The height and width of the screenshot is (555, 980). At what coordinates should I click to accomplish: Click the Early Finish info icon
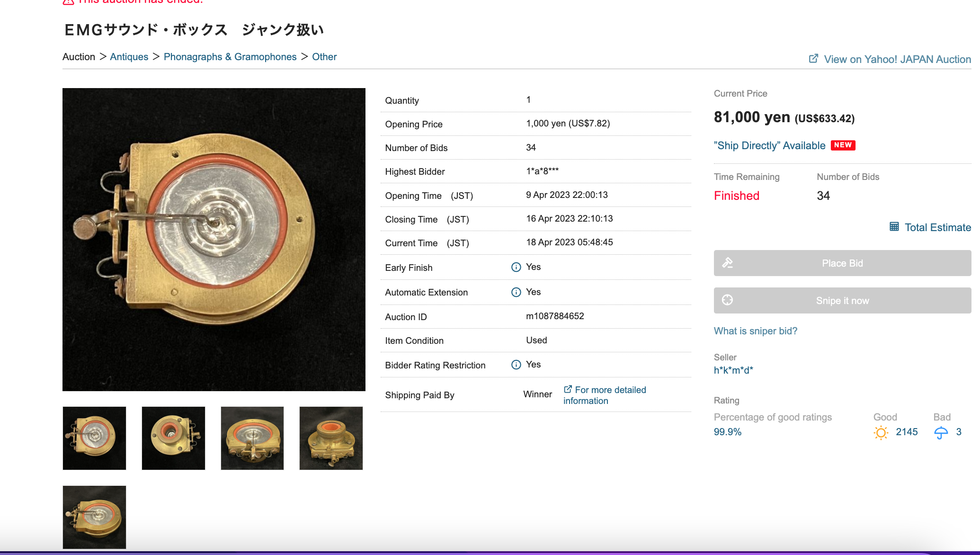click(516, 267)
